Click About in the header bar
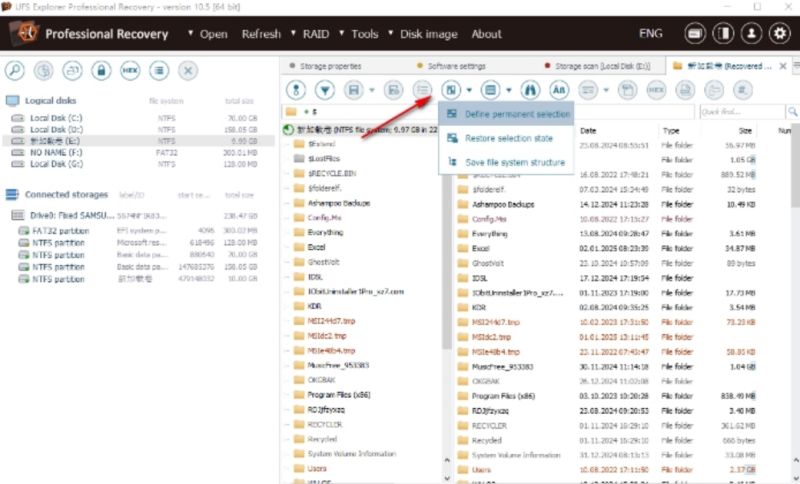 coord(486,34)
